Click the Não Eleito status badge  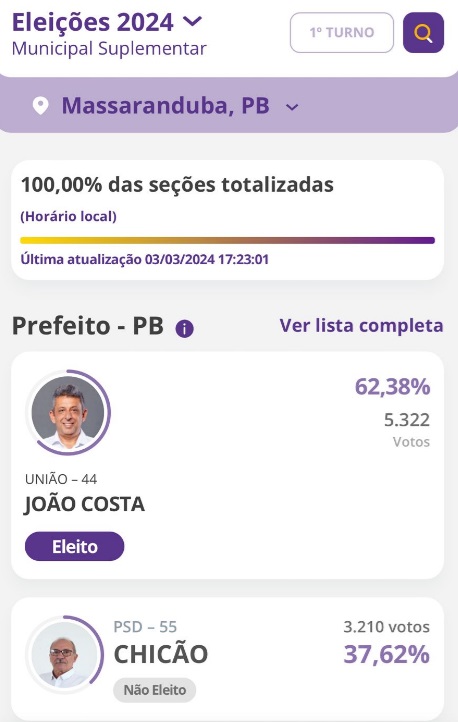[x=155, y=690]
